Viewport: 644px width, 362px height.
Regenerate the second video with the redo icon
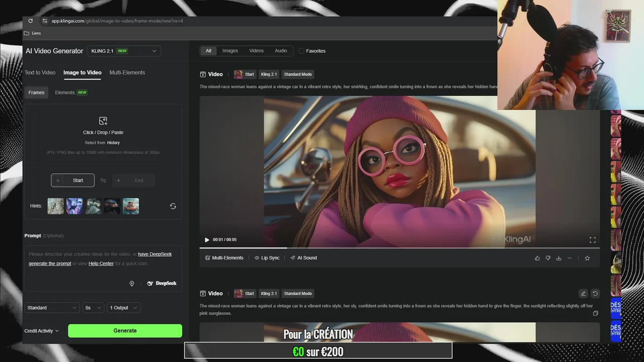(595, 294)
